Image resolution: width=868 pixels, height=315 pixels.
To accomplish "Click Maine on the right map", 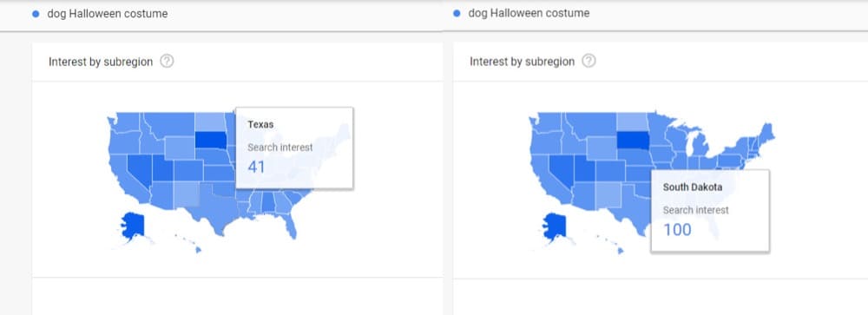I will click(766, 134).
